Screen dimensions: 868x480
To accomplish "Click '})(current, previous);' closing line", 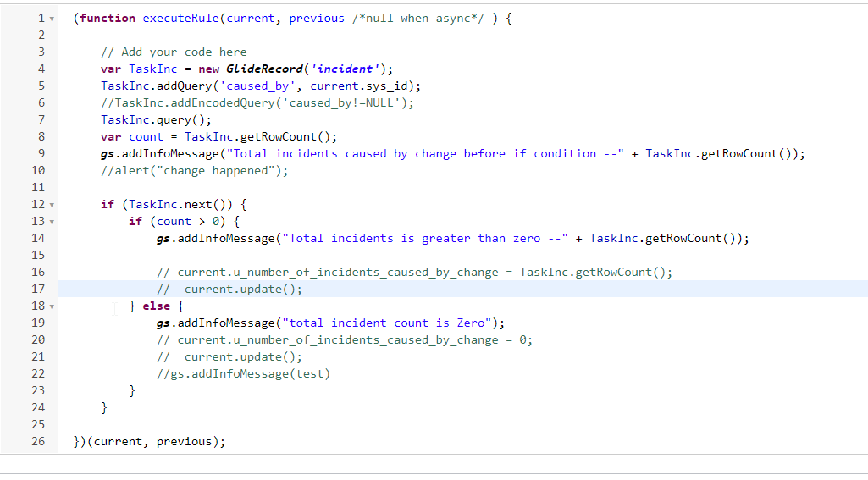I will (149, 442).
